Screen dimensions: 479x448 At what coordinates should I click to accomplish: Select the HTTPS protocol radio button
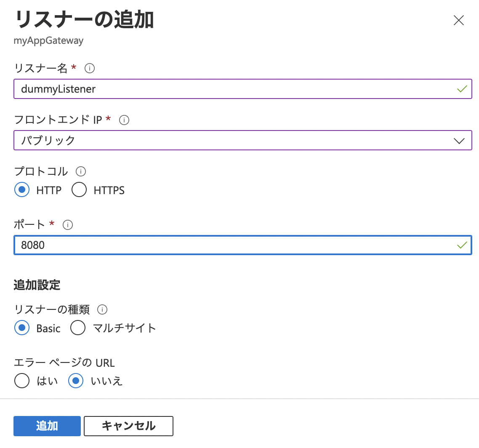pos(79,190)
